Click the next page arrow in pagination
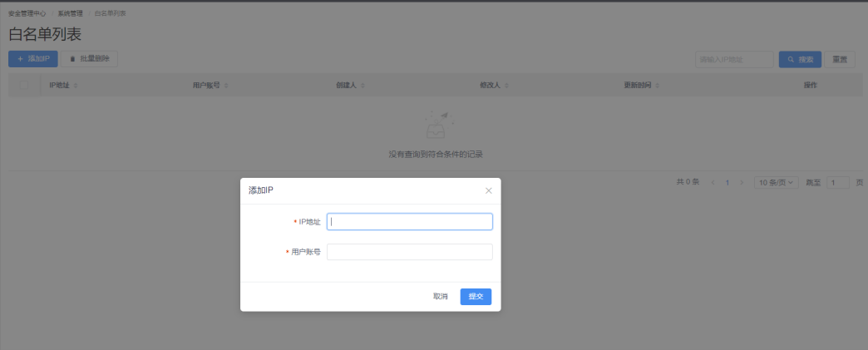Screen dimensions: 868x350 (x=742, y=182)
